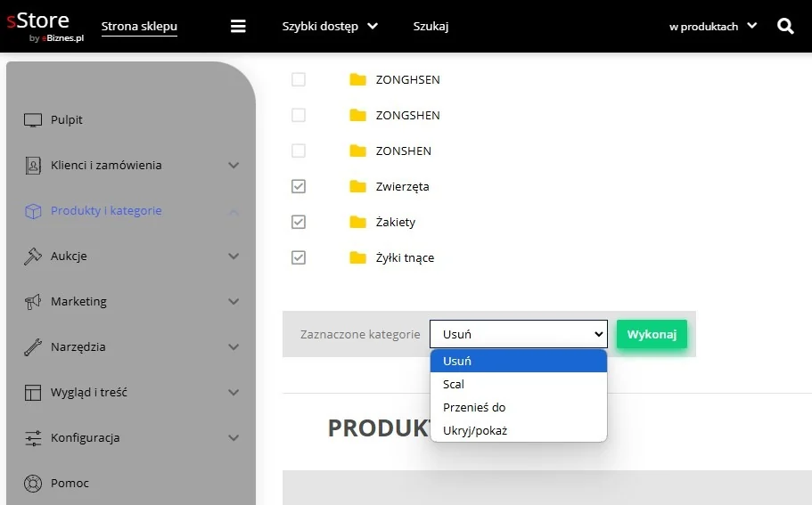
Task: Click the Narzędzia wrench icon
Action: [x=33, y=347]
